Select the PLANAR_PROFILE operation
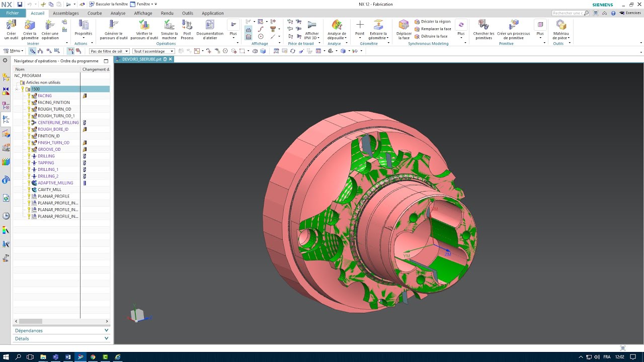 54,196
